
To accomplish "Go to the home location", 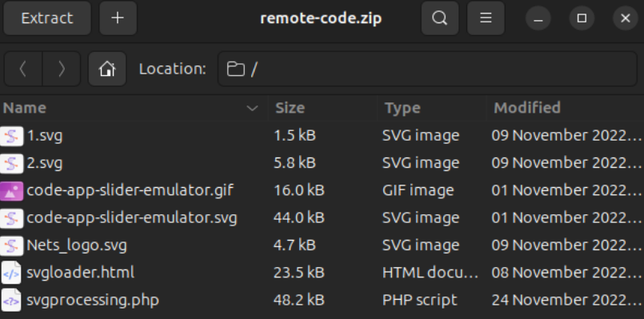I will click(107, 69).
